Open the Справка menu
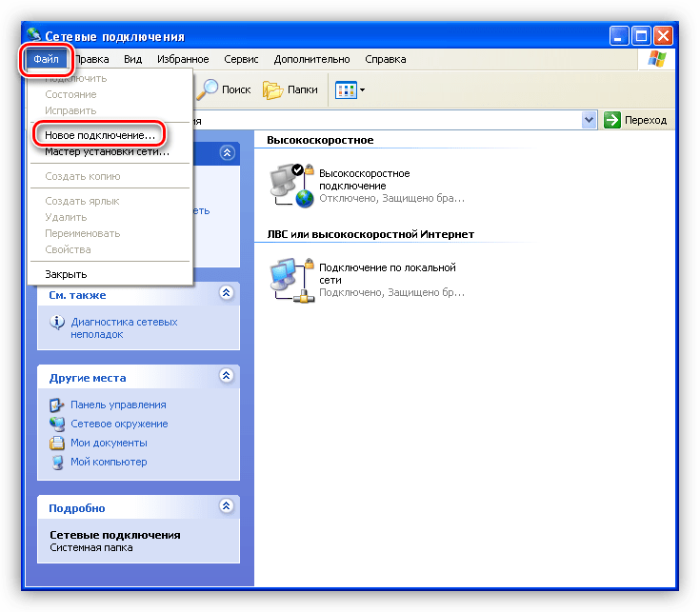Viewport: 700px width, 612px height. tap(386, 59)
